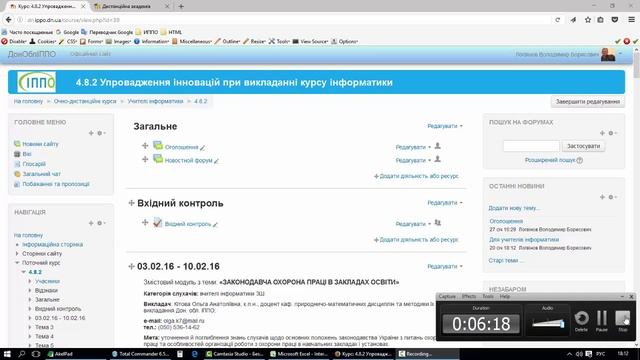Open gear actions menu of Головне меню block
640x360 pixels.
pyautogui.click(x=101, y=133)
